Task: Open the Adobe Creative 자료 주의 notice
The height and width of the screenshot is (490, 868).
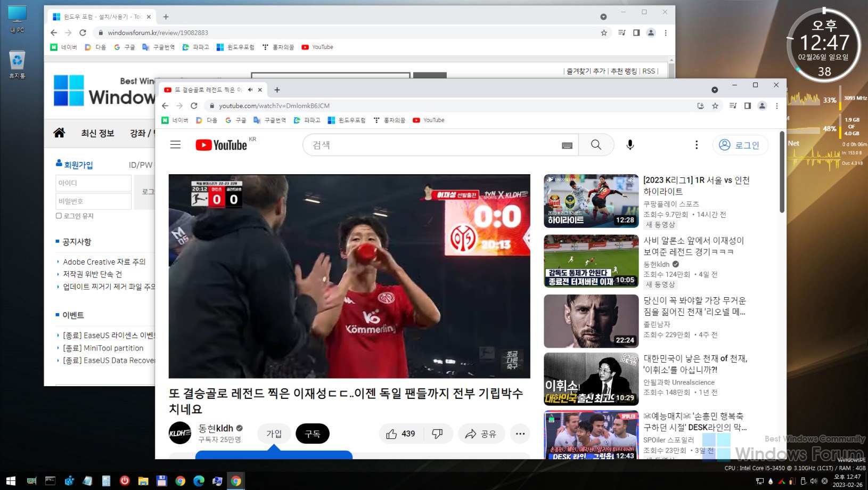Action: pyautogui.click(x=104, y=262)
